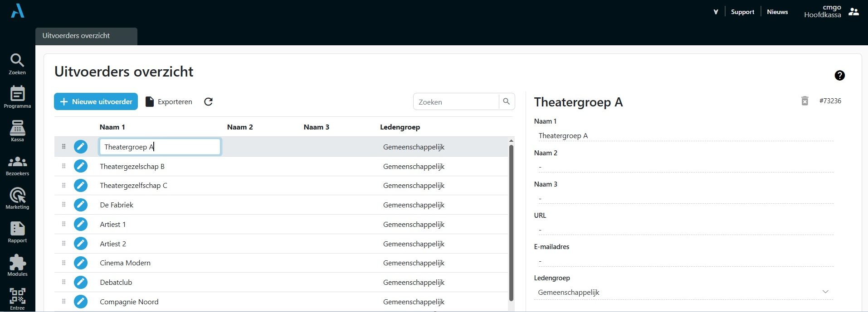Open the Marketing sidebar icon

point(17,199)
